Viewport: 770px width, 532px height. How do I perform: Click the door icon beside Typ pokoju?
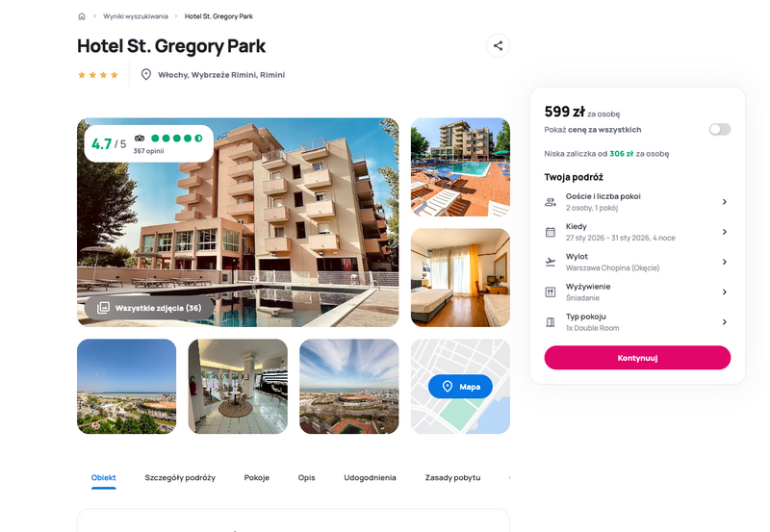pyautogui.click(x=551, y=322)
